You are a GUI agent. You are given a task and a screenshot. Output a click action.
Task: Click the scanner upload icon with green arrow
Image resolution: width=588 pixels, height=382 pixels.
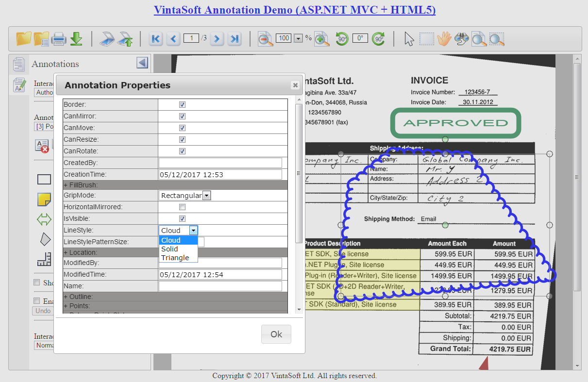125,39
